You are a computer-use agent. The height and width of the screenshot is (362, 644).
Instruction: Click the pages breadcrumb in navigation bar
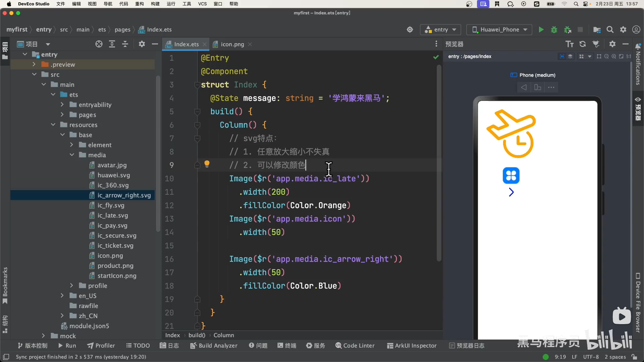122,29
